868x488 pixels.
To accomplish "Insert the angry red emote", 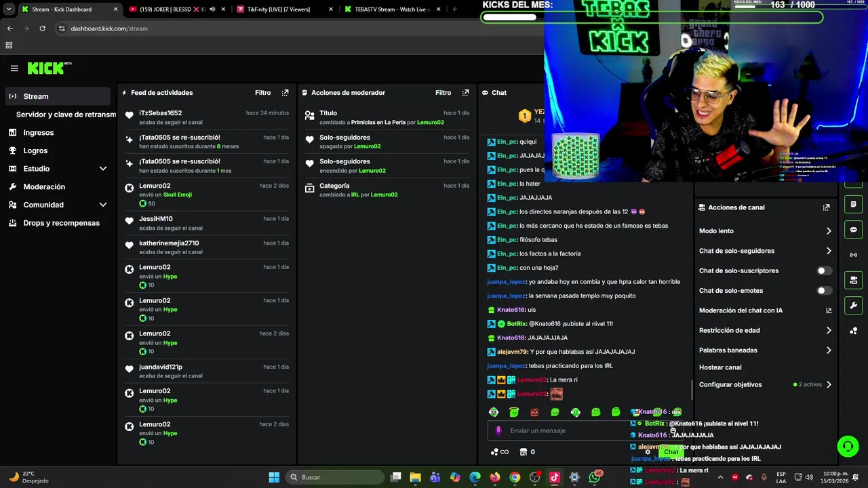I will click(x=534, y=412).
